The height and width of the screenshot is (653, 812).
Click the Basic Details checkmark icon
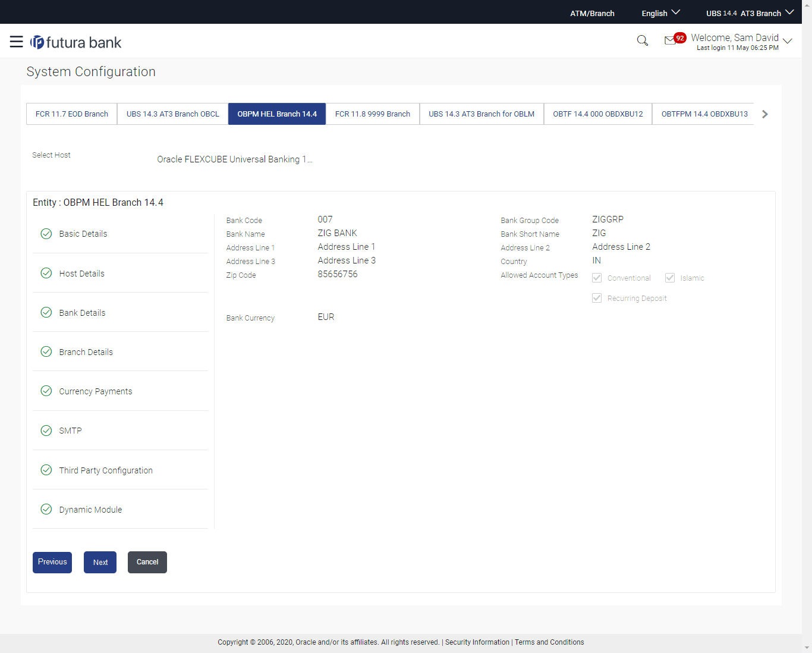coord(46,234)
